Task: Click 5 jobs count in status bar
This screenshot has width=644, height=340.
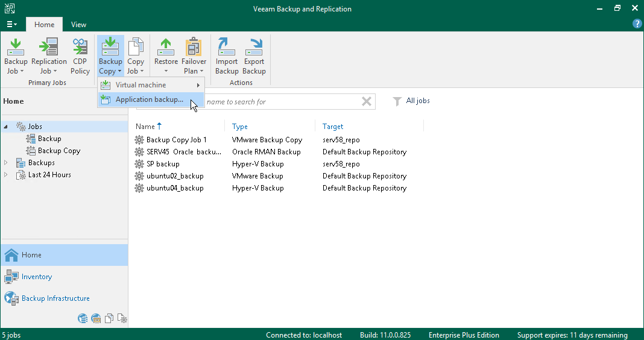Action: [x=11, y=335]
